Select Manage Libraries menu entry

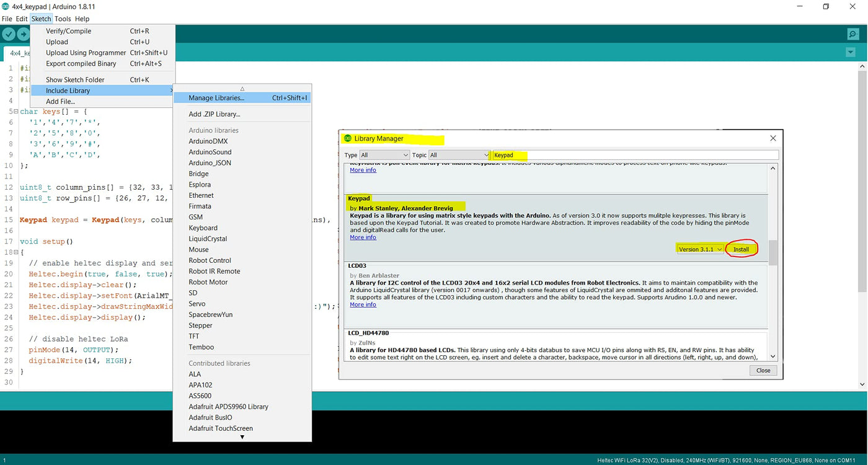point(216,98)
